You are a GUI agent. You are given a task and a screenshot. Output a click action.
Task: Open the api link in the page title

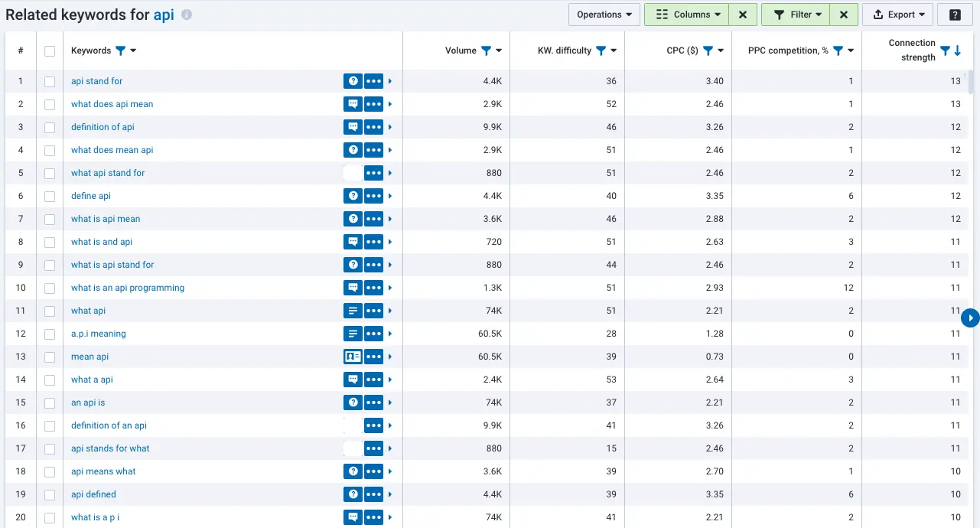164,15
